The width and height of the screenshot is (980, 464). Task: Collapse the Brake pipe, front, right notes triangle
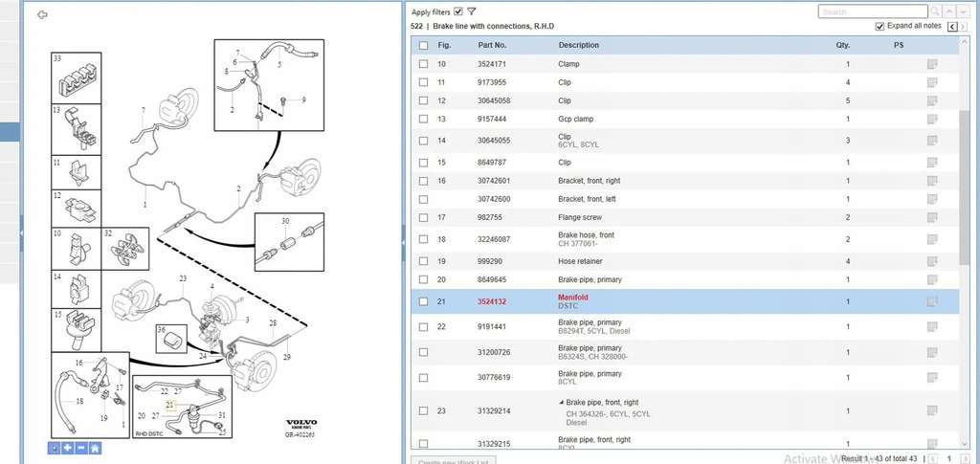[x=561, y=403]
